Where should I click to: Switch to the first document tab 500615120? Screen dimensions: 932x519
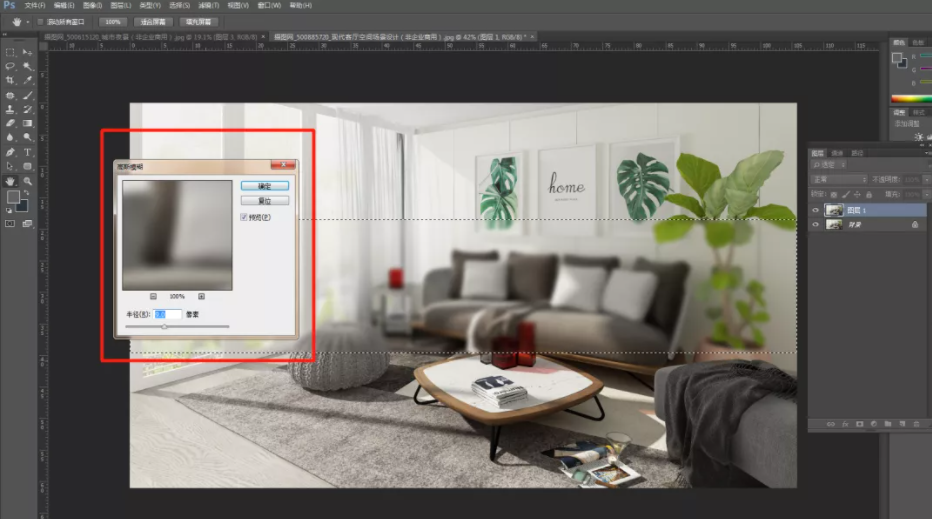151,37
